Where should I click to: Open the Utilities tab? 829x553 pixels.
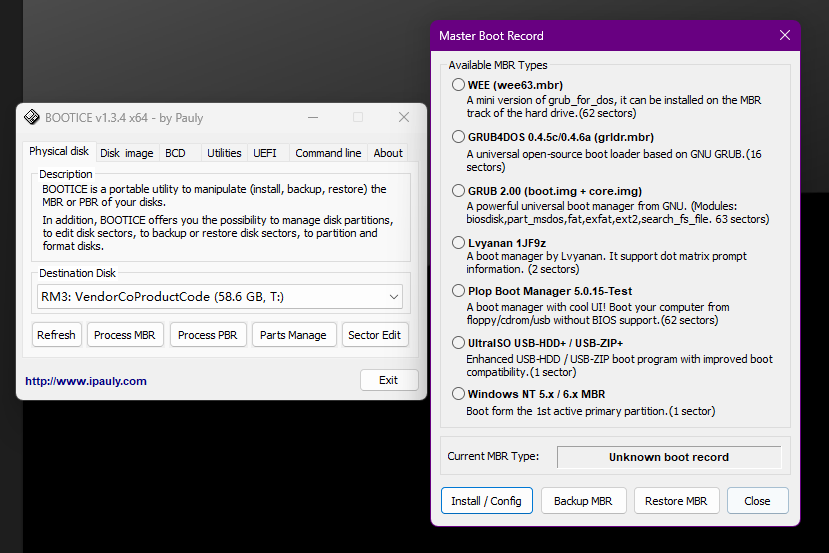point(224,153)
